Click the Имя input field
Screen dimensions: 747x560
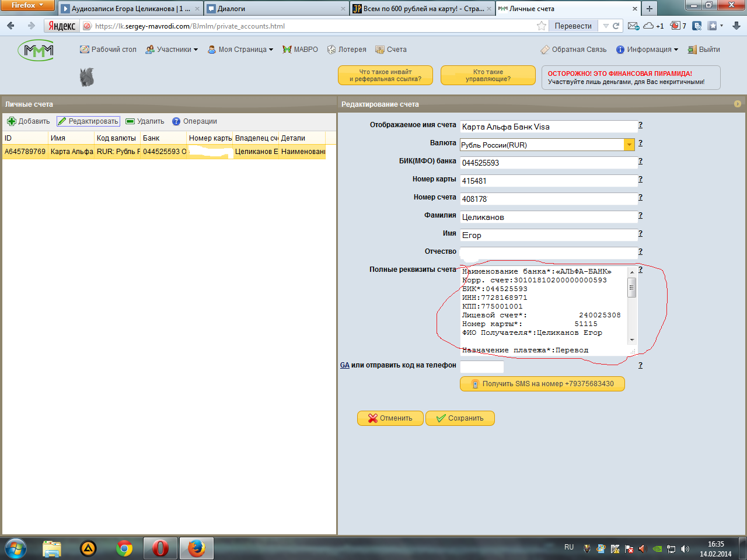pyautogui.click(x=549, y=235)
